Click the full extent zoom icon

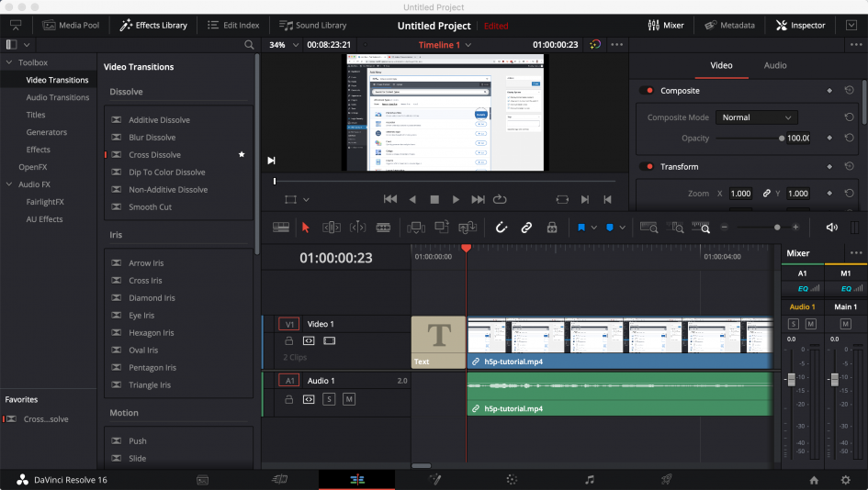tap(648, 228)
